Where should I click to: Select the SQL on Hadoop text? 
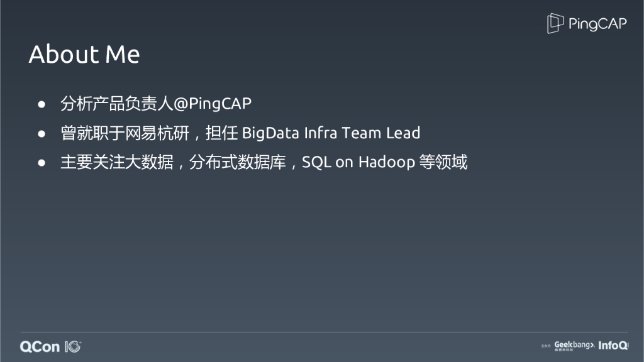pos(358,163)
